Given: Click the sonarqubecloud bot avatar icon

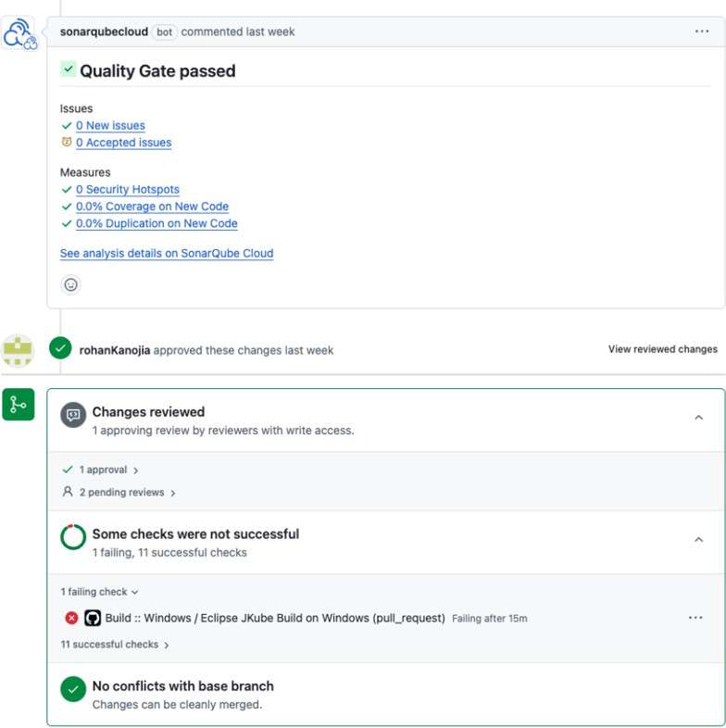Looking at the screenshot, I should pyautogui.click(x=19, y=33).
